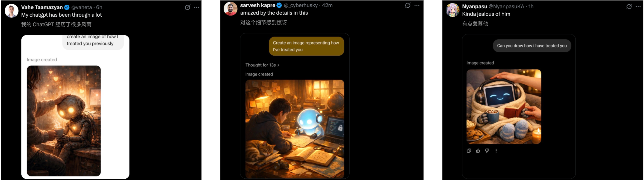This screenshot has height=180, width=644.
Task: Click the Grok icon on sarvesh kapre's tweet
Action: [x=408, y=5]
